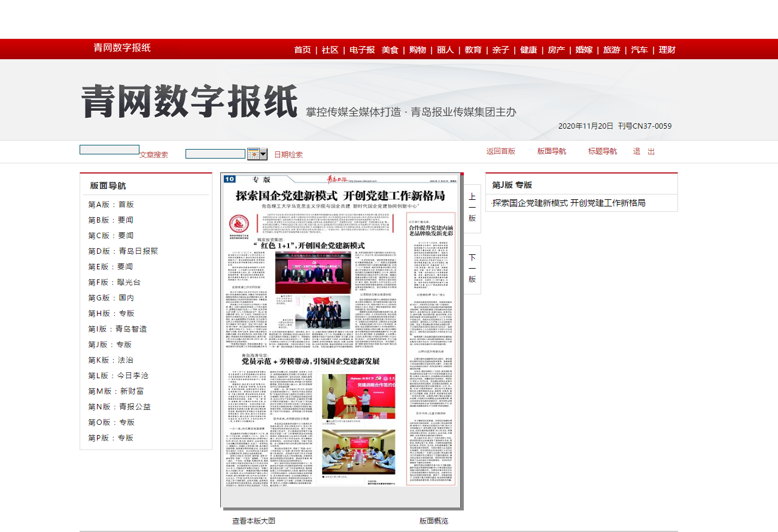Select 第F版：曝光台 in page list

(x=115, y=282)
